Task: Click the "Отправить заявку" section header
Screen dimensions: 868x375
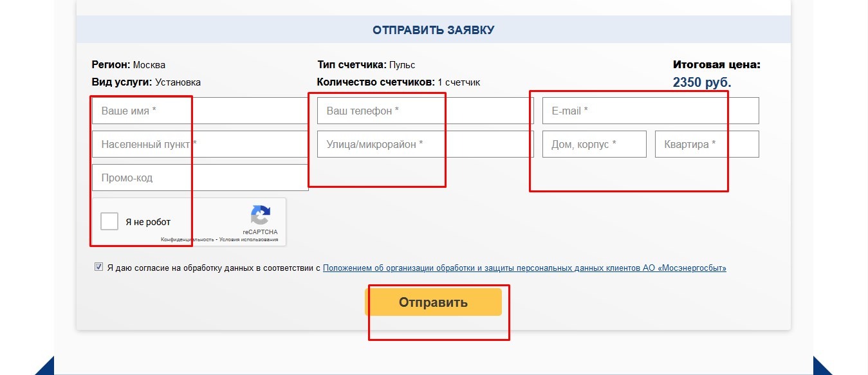Action: (433, 30)
